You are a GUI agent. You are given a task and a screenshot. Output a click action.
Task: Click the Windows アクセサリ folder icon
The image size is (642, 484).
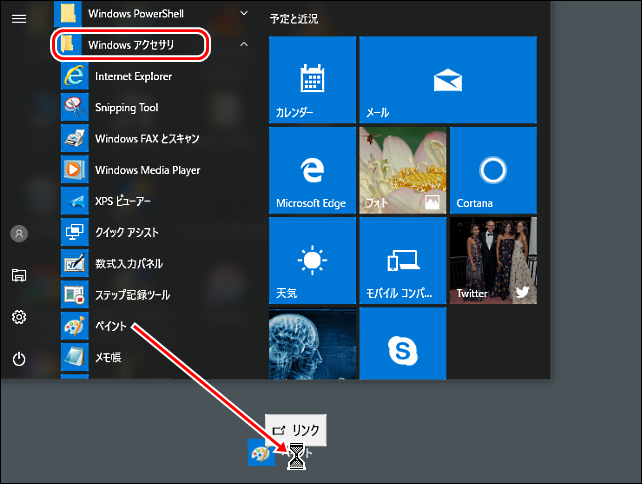68,44
